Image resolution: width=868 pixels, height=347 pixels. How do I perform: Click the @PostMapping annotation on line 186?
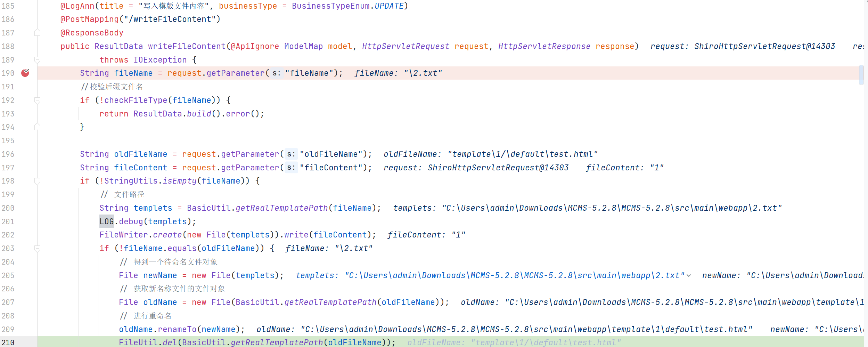90,19
